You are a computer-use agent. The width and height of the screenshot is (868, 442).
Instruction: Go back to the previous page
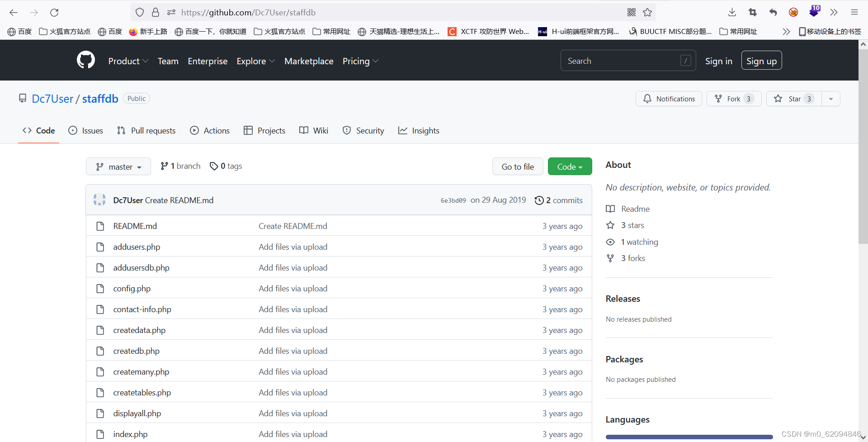pos(14,12)
